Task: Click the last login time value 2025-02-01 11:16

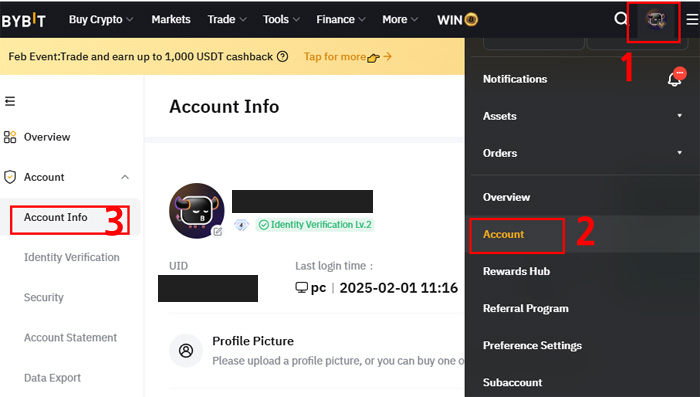Action: [x=399, y=288]
